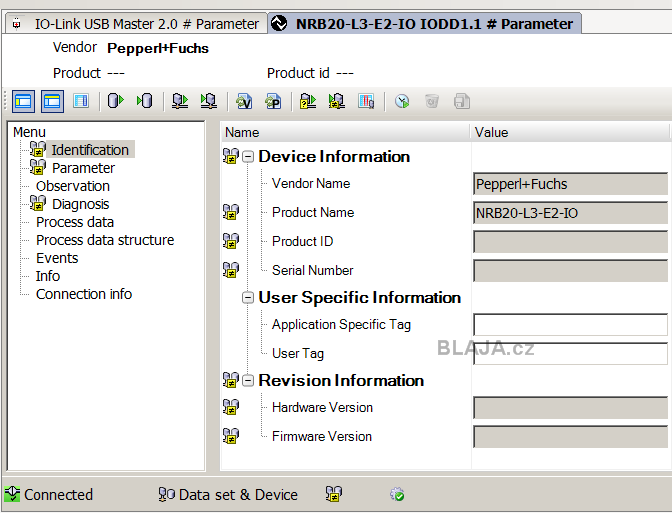Click the Data set & Device status icon
The width and height of the screenshot is (672, 513).
coord(166,494)
